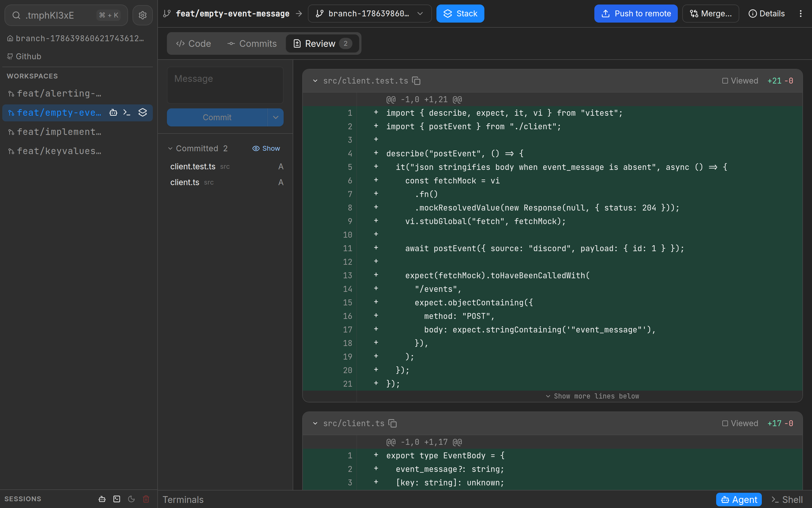The image size is (812, 508).
Task: Click the src/client.ts file path header
Action: click(x=354, y=423)
